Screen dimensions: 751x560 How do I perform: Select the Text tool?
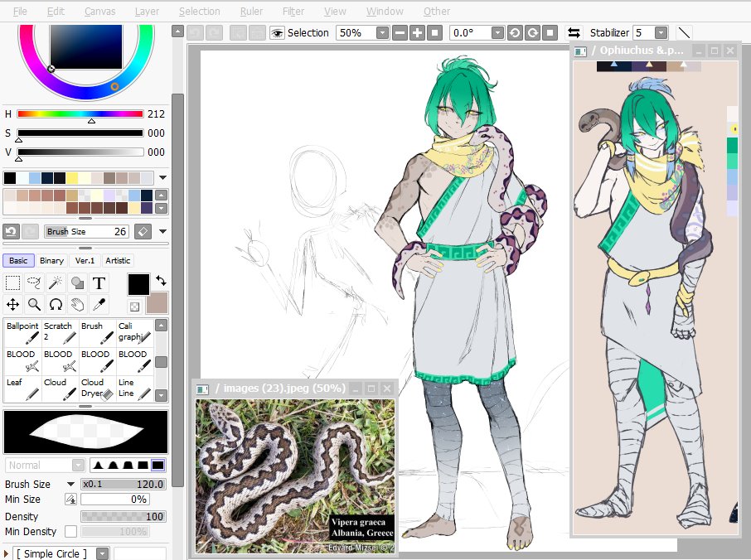click(99, 282)
